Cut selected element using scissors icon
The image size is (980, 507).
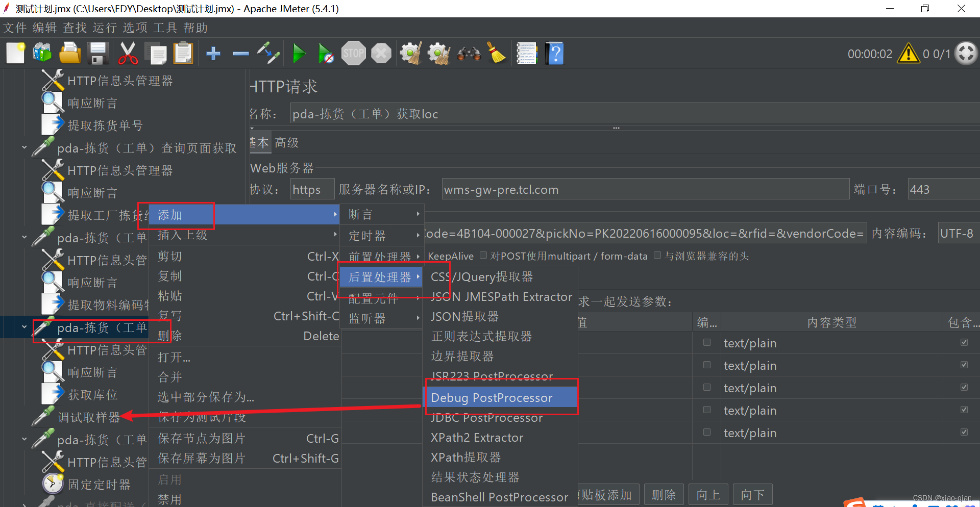click(x=128, y=53)
